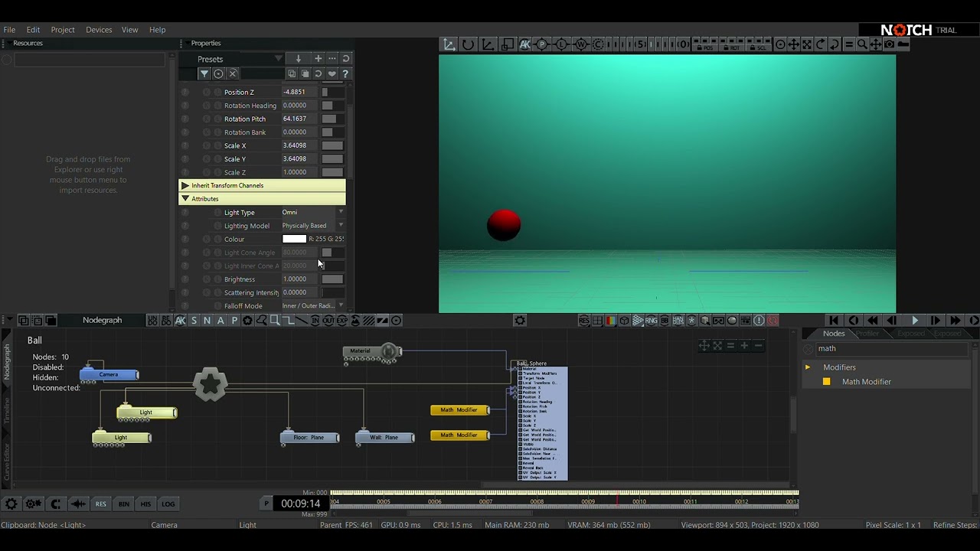Select the Material node

tap(372, 351)
